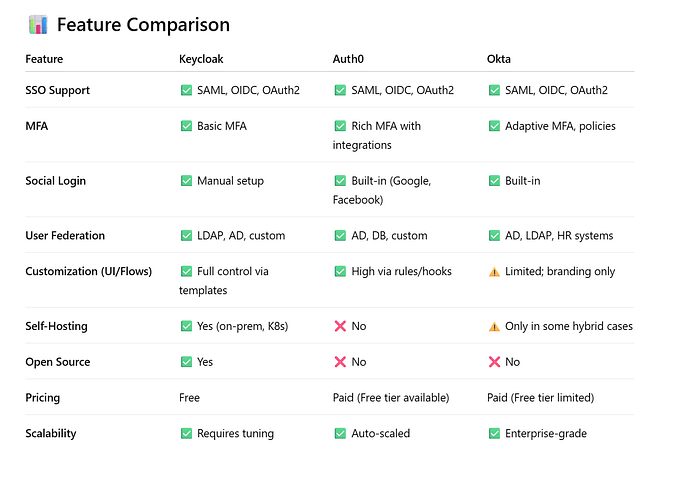Click the green check before Basic MFA
The image size is (700, 487).
tap(186, 126)
